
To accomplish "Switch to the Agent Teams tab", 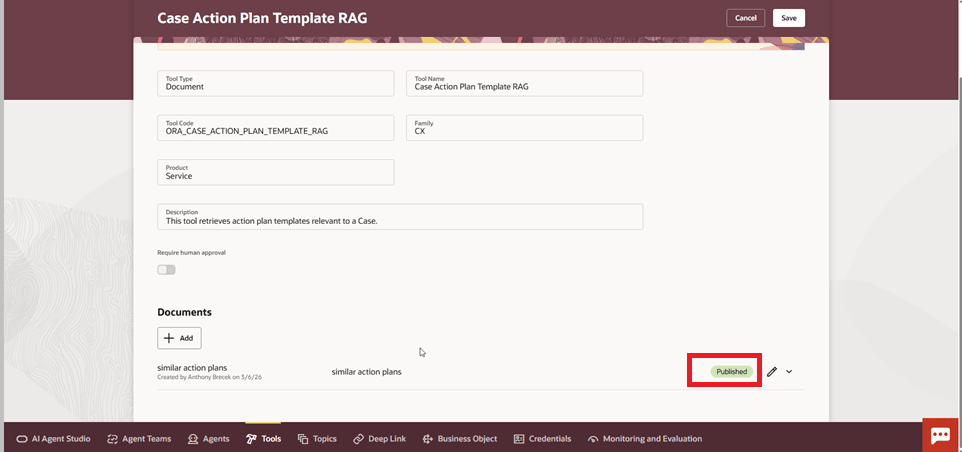I will 139,439.
